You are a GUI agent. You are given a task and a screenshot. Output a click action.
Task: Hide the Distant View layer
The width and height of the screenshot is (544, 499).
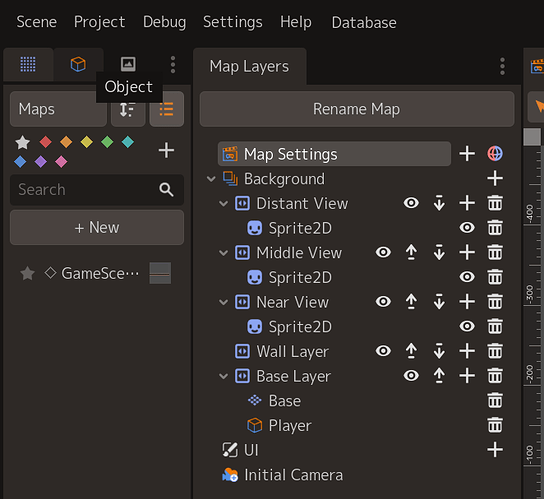click(411, 203)
